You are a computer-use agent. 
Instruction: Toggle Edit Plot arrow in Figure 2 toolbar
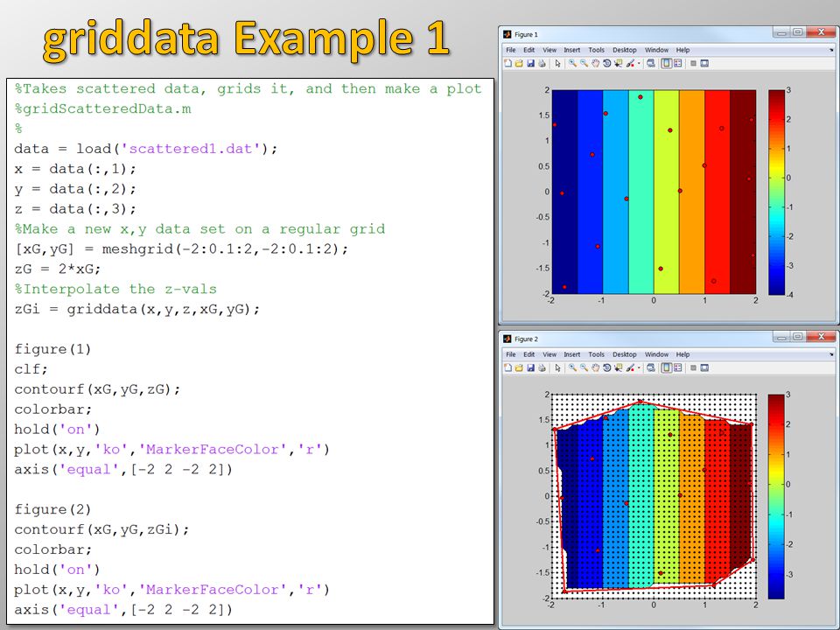557,368
